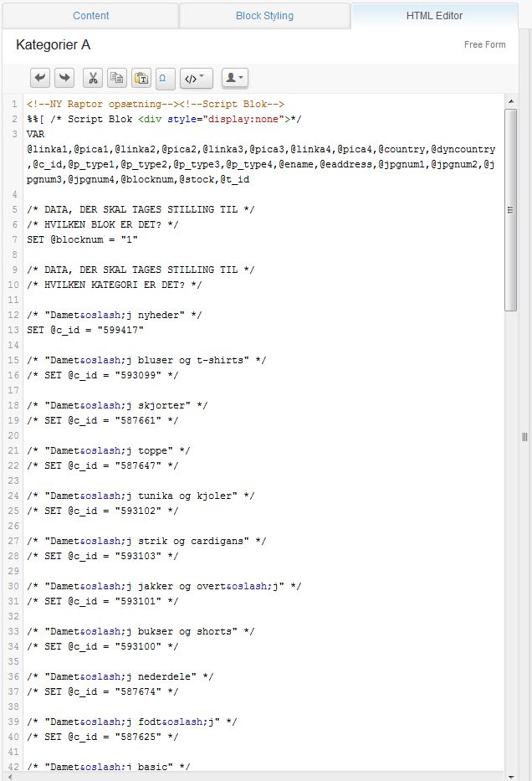
Task: Click the bukser og shorts comment
Action: (x=141, y=631)
